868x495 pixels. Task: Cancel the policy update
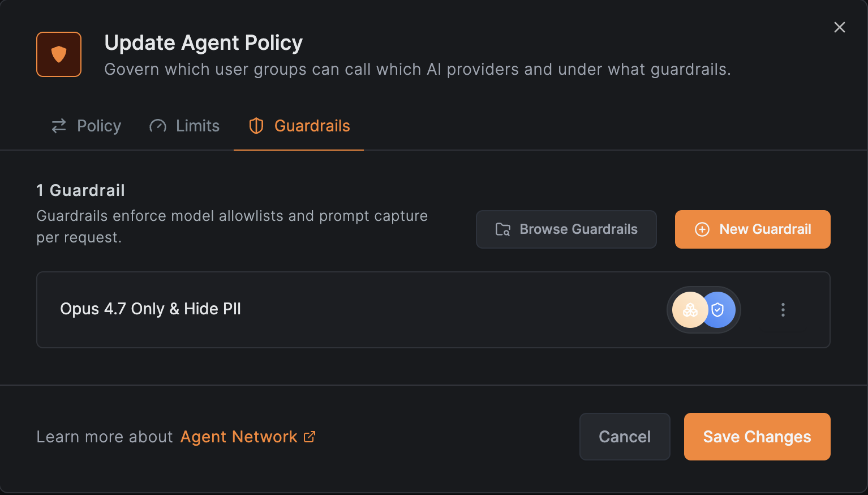click(x=625, y=437)
